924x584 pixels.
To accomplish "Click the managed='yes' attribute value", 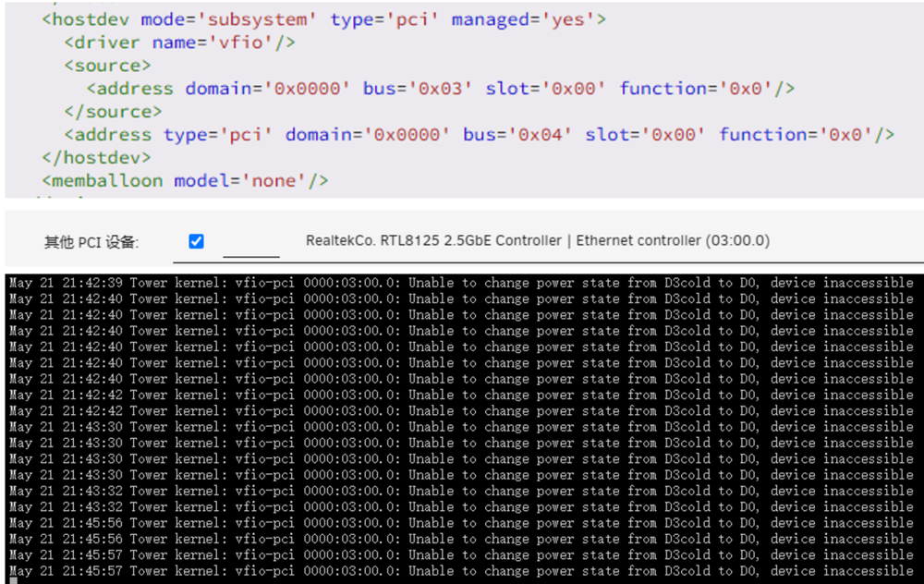I will [x=568, y=19].
